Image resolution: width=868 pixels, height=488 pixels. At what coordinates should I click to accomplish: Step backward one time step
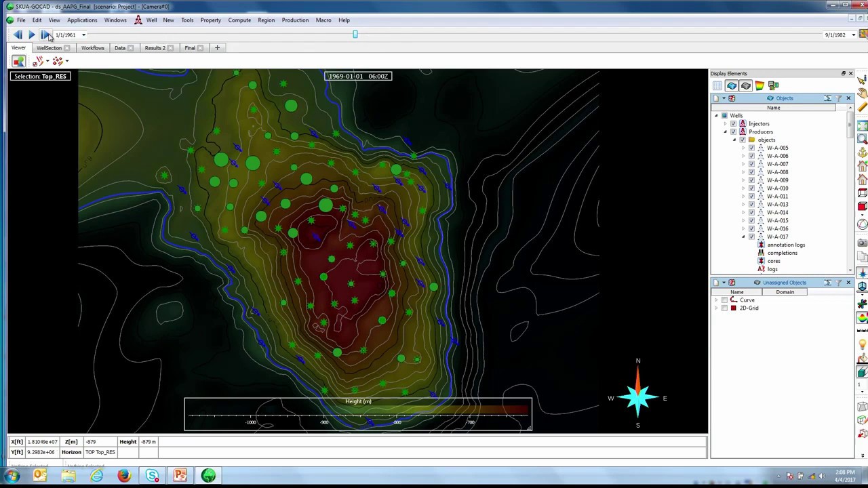click(x=17, y=35)
